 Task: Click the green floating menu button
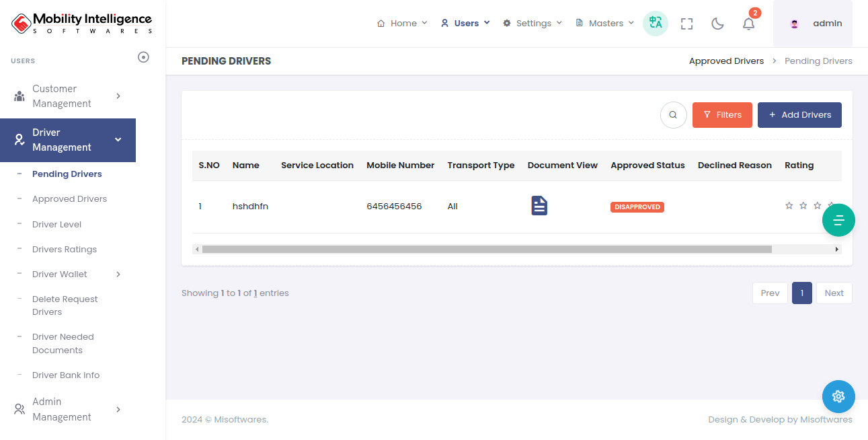838,220
